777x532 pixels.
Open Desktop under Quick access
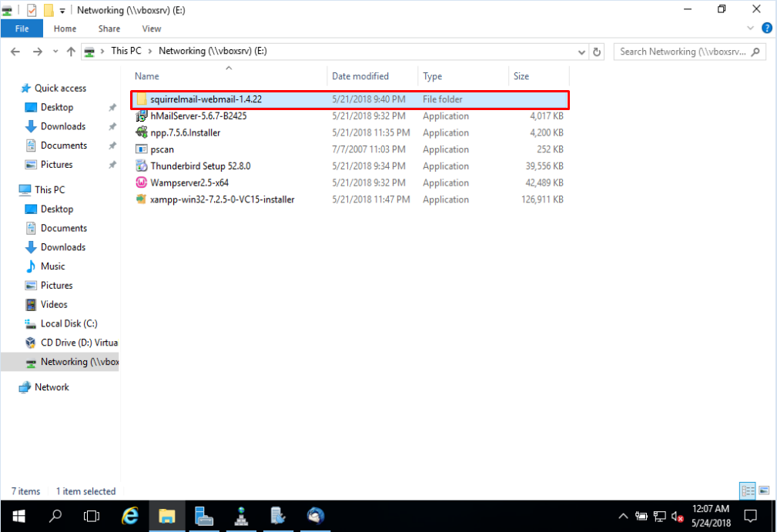(56, 108)
